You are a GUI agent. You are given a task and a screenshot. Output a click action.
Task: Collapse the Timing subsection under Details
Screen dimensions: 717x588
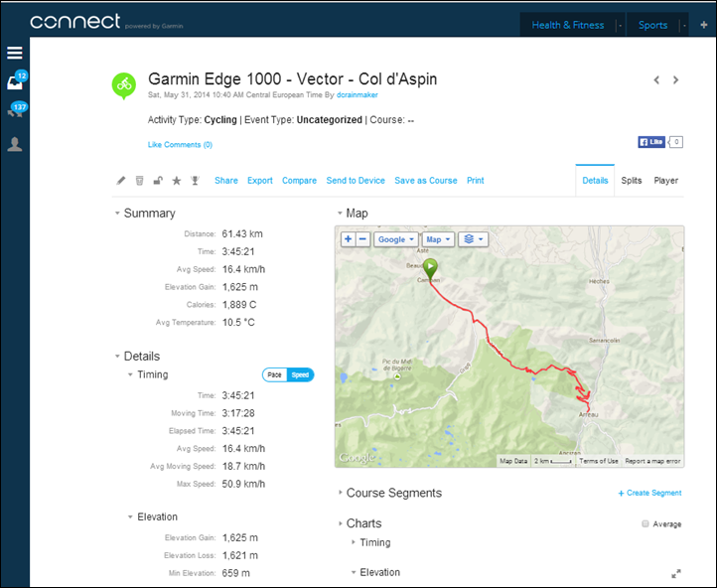click(130, 374)
